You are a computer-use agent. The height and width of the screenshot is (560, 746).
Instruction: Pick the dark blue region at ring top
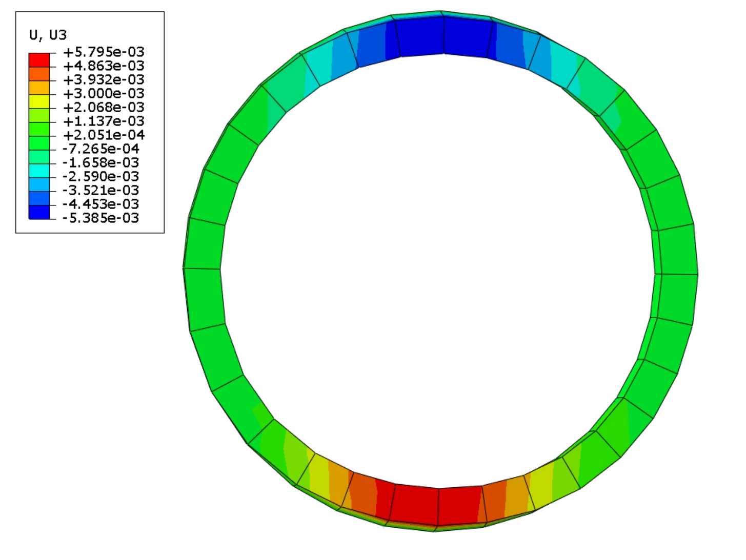pyautogui.click(x=443, y=35)
